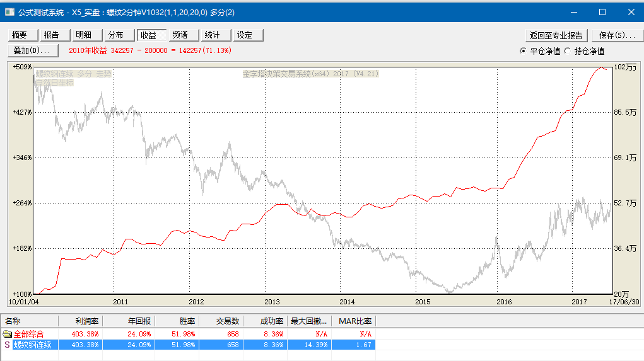
Task: Switch to the 统计 statistics tab
Action: [216, 35]
